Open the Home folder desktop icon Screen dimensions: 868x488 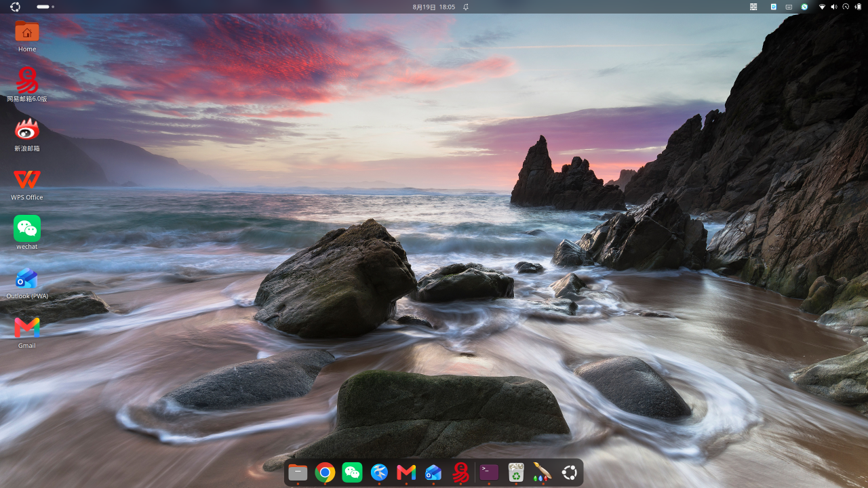tap(27, 31)
